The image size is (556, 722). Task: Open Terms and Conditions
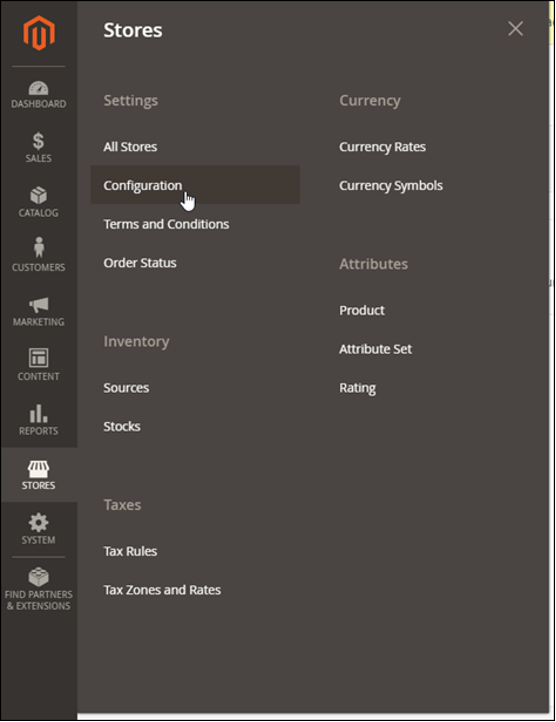pos(166,224)
